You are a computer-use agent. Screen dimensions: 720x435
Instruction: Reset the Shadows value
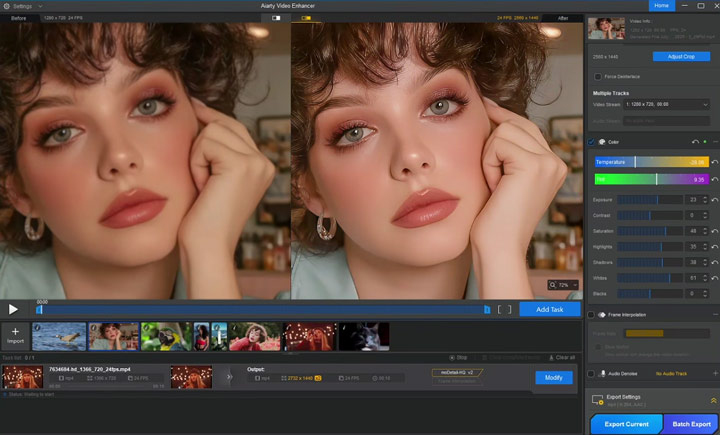714,262
